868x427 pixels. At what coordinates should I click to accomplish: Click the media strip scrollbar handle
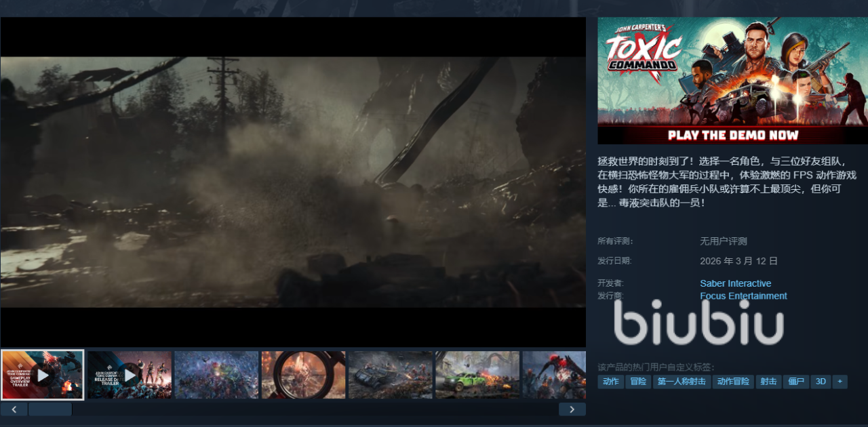(50, 409)
